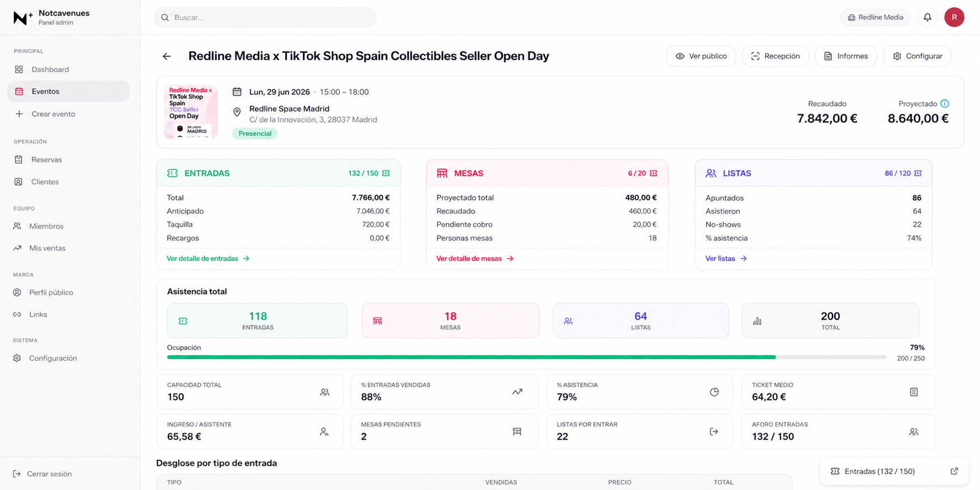Open Configuración in sidebar
Screen dimensions: 980x490
(69, 359)
